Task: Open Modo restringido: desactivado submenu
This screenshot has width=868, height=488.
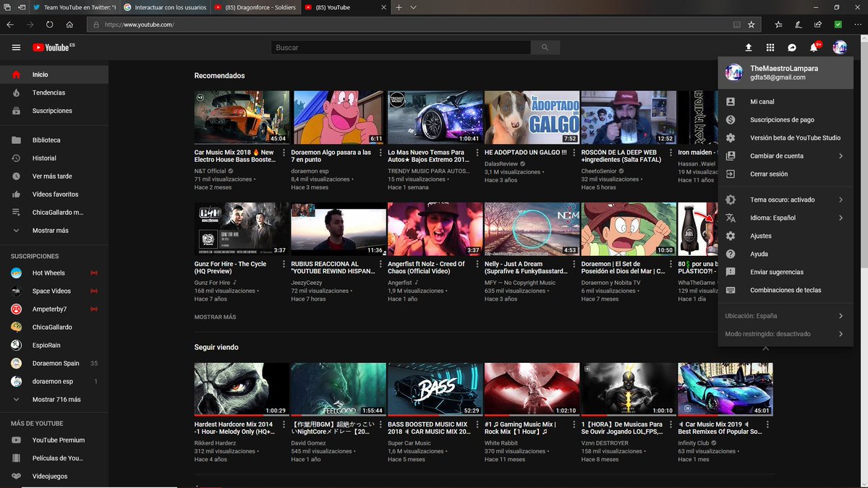Action: [786, 334]
